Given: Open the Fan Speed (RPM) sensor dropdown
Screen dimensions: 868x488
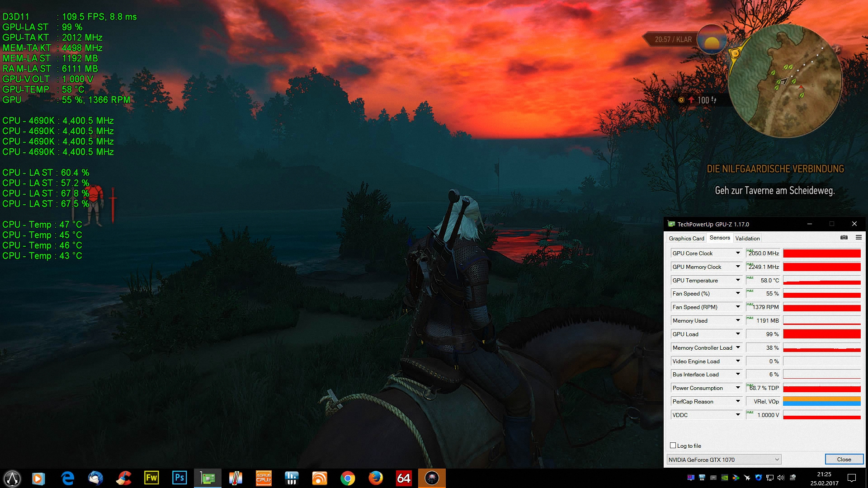Looking at the screenshot, I should (738, 307).
